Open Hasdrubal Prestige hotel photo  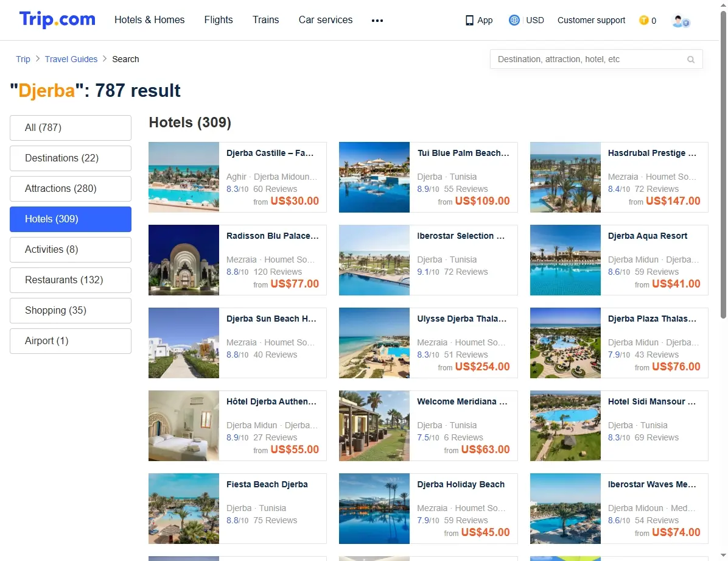click(565, 177)
